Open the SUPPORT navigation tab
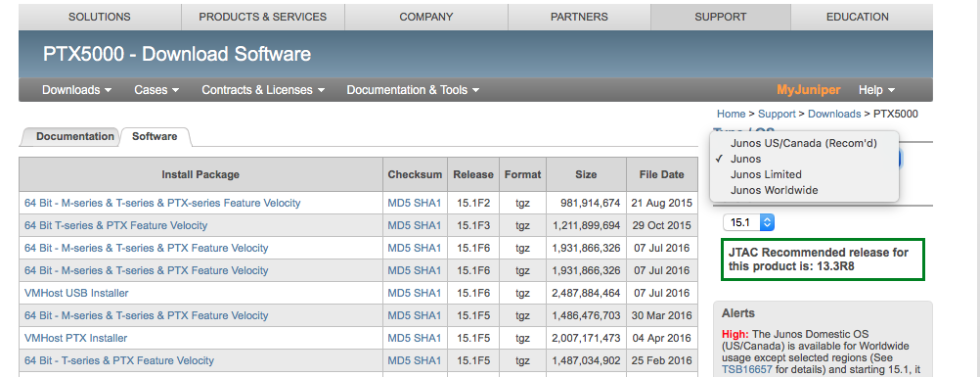This screenshot has height=377, width=980. click(721, 17)
